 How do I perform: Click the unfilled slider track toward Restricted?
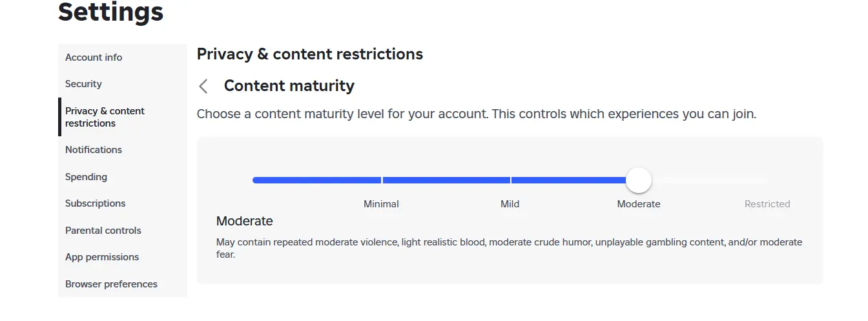click(x=709, y=180)
